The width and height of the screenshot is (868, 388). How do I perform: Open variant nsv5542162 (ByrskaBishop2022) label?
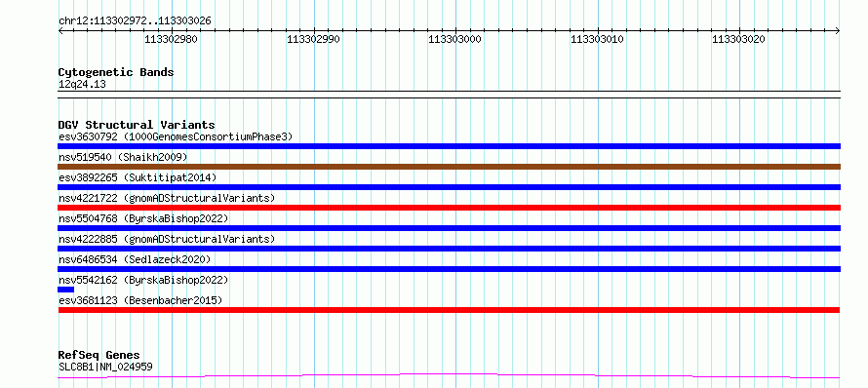tap(143, 280)
